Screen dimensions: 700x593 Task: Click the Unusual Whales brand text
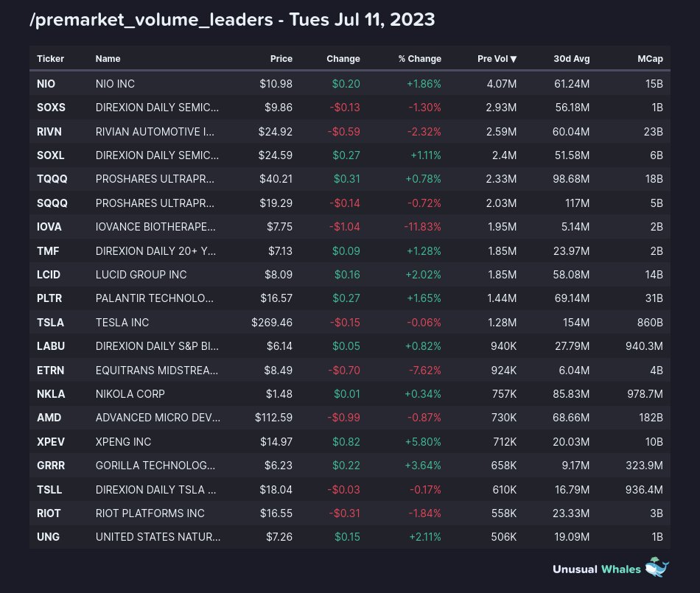596,569
